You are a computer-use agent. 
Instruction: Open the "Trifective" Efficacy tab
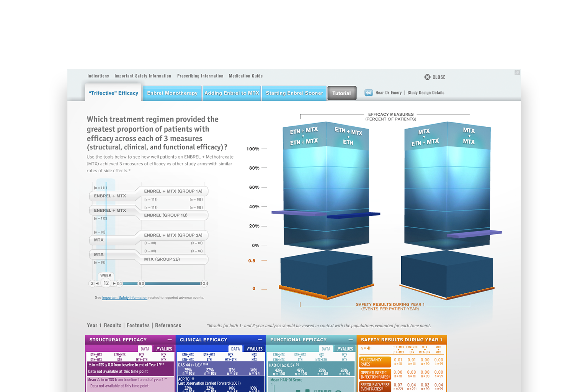click(113, 93)
